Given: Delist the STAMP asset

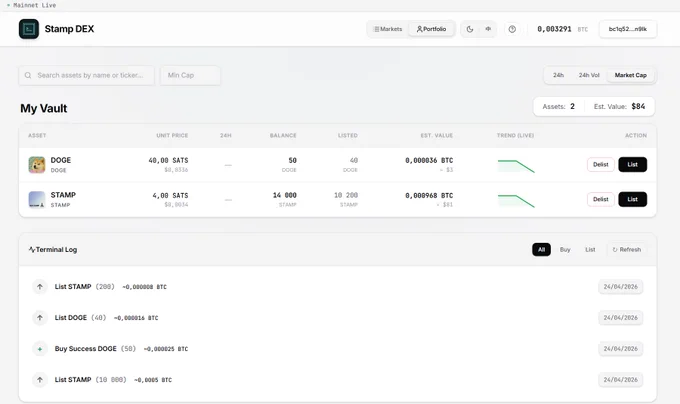Looking at the screenshot, I should [601, 199].
